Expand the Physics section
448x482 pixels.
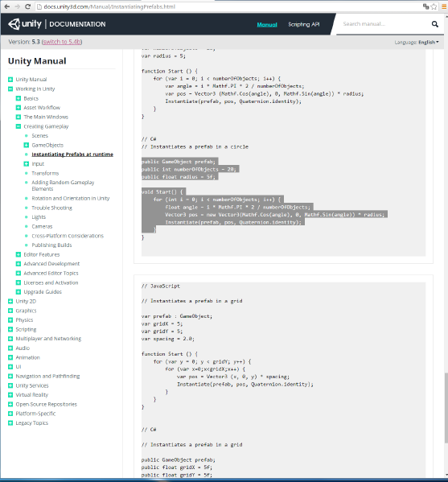pos(10,320)
